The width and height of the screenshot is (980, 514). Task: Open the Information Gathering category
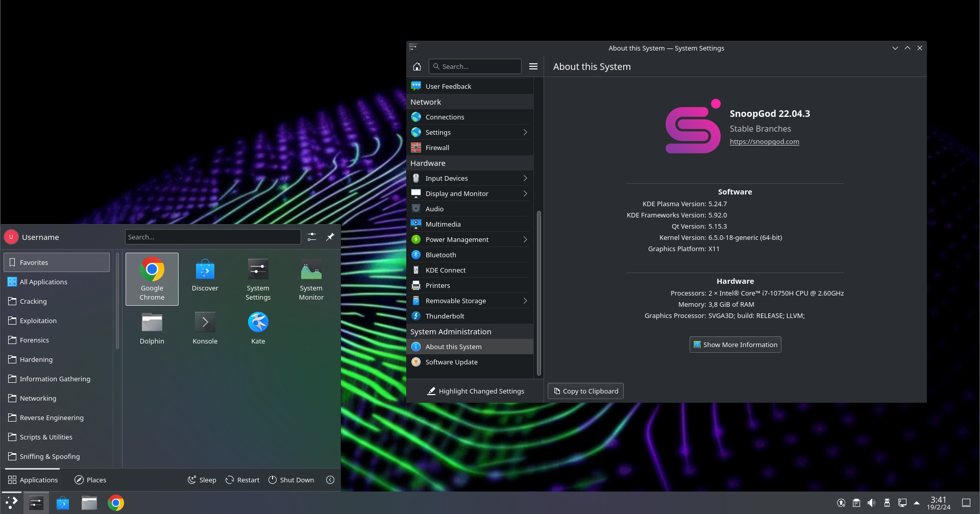coord(57,379)
